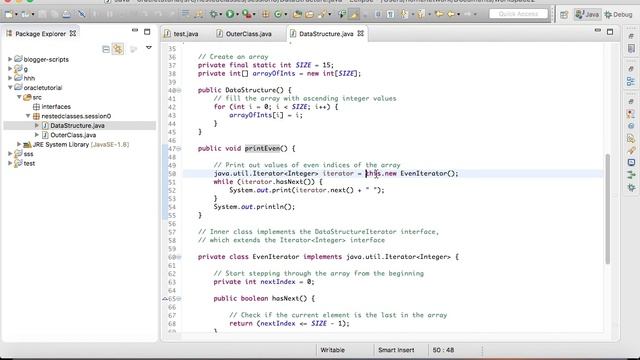The image size is (640, 360).
Task: Click the Back navigation yellow arrow
Action: (451, 14)
